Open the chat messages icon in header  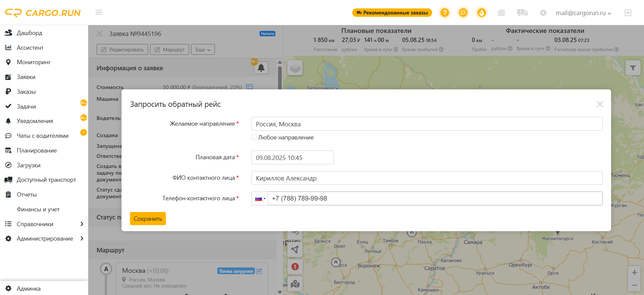(x=463, y=13)
